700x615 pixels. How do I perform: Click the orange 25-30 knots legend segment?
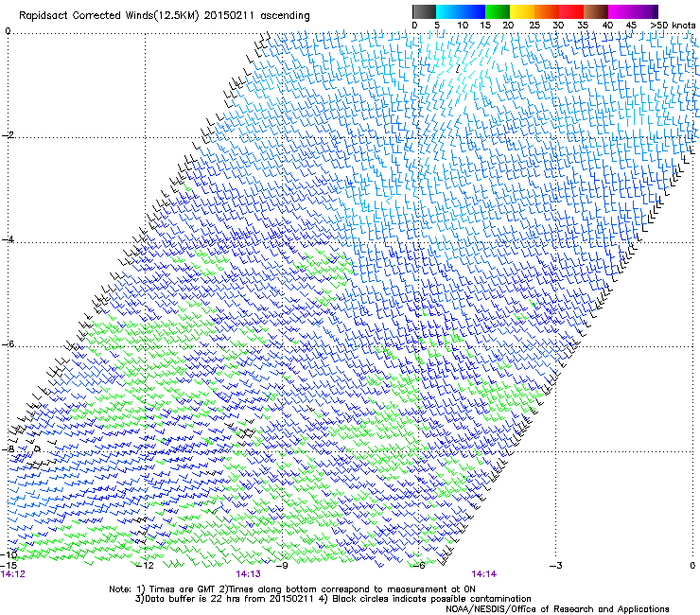547,11
